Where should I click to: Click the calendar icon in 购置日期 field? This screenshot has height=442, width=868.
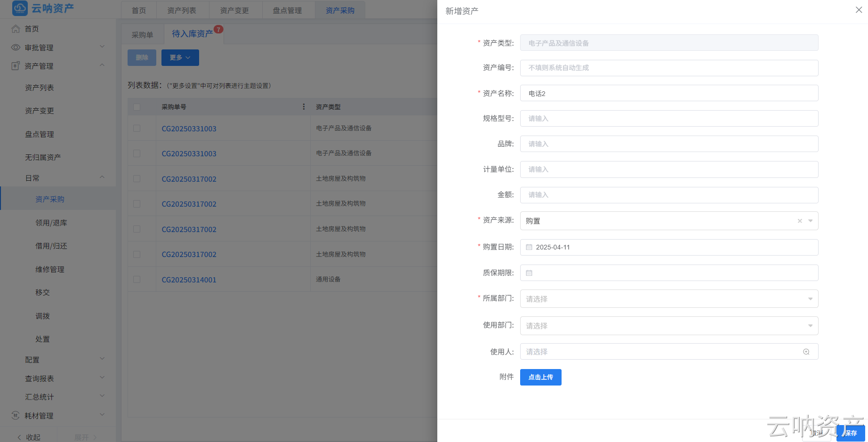529,247
